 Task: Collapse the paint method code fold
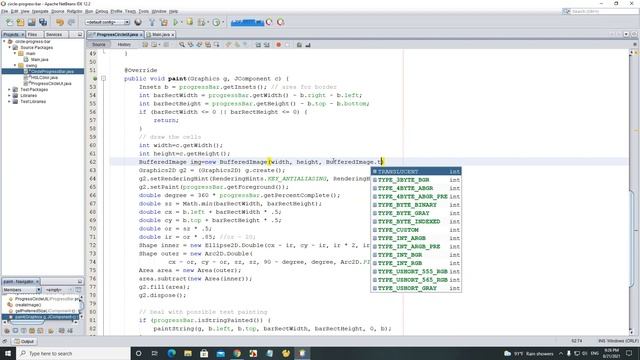(x=103, y=78)
